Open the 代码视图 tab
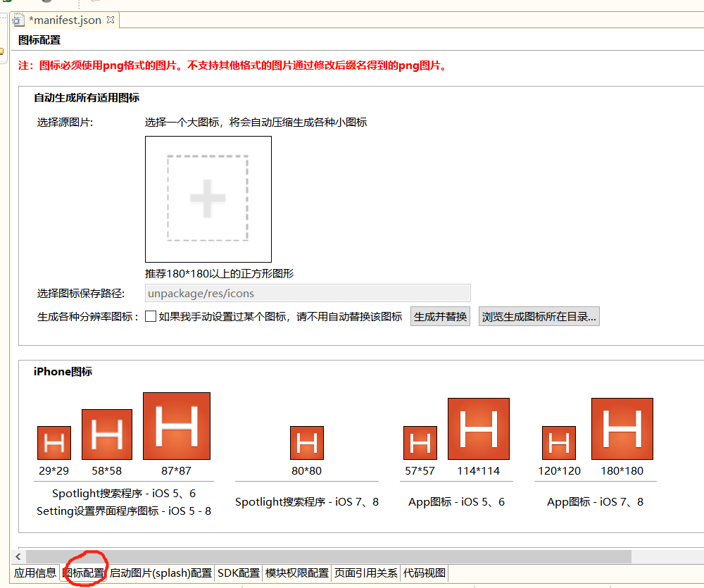 (426, 573)
